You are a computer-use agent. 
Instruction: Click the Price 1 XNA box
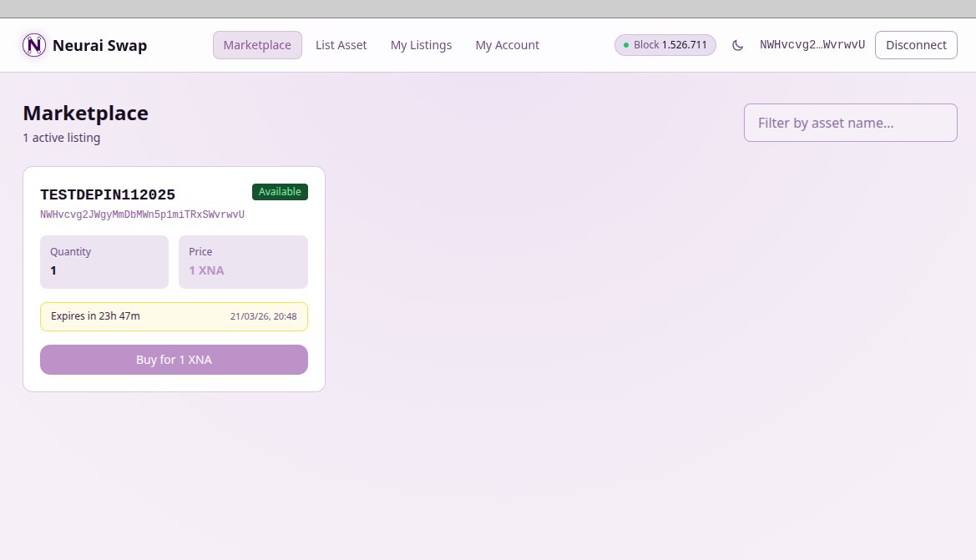243,262
